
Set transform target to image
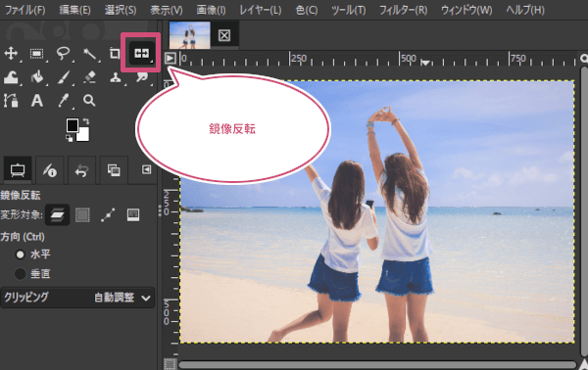tap(133, 215)
